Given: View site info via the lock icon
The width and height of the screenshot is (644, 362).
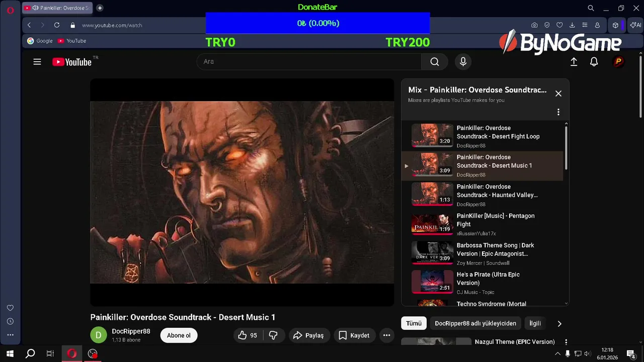Looking at the screenshot, I should click(x=72, y=25).
